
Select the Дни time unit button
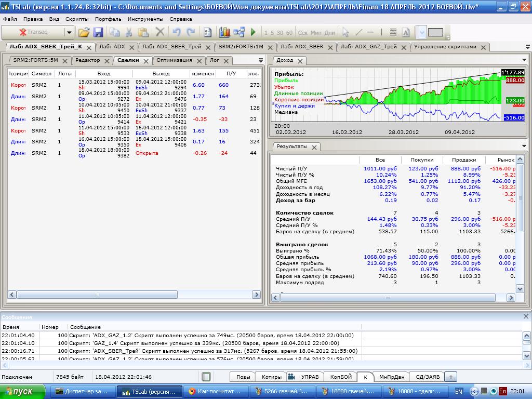tap(329, 33)
